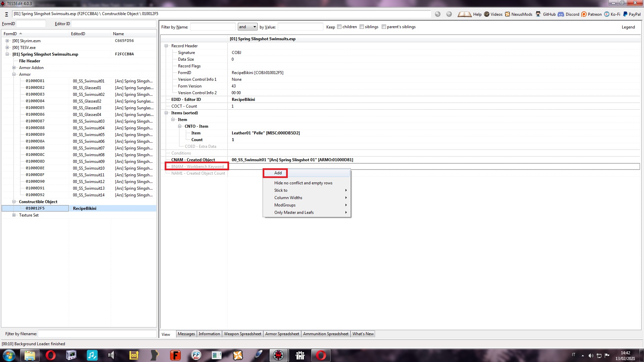Viewport: 644px width, 362px height.
Task: Expand the Texture Set group
Action: pyautogui.click(x=14, y=215)
